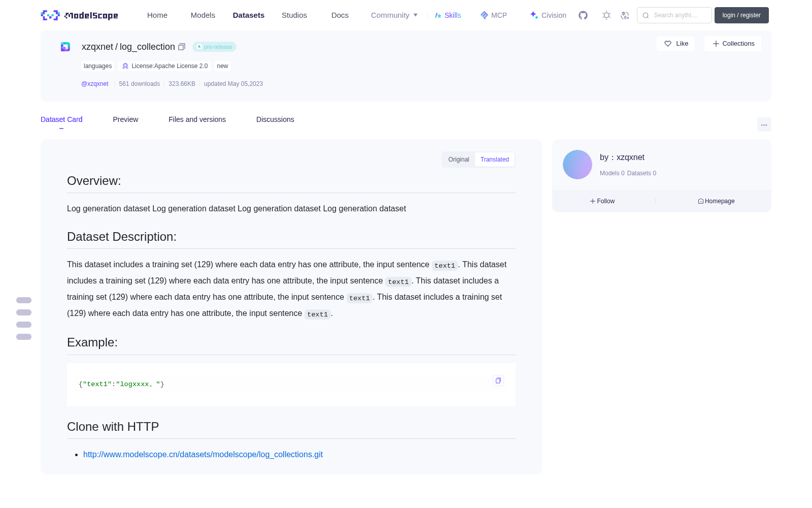Copy the example code block
This screenshot has width=812, height=508.
pos(498,380)
